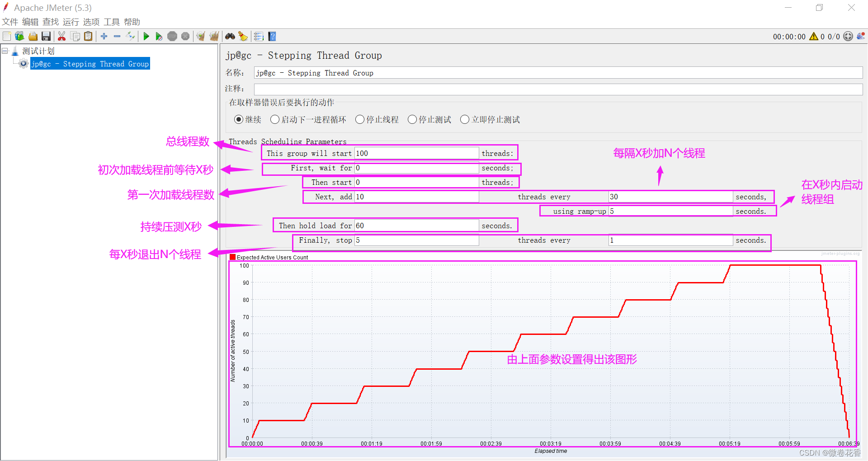Viewport: 868px width, 461px height.
Task: Click the Toggle enable/disable icon
Action: [x=130, y=36]
